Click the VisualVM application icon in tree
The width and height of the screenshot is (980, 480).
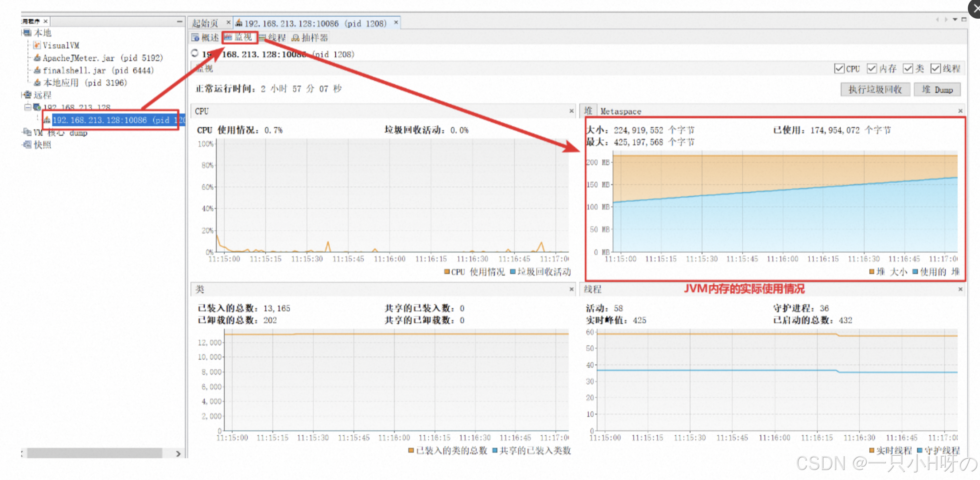point(37,45)
